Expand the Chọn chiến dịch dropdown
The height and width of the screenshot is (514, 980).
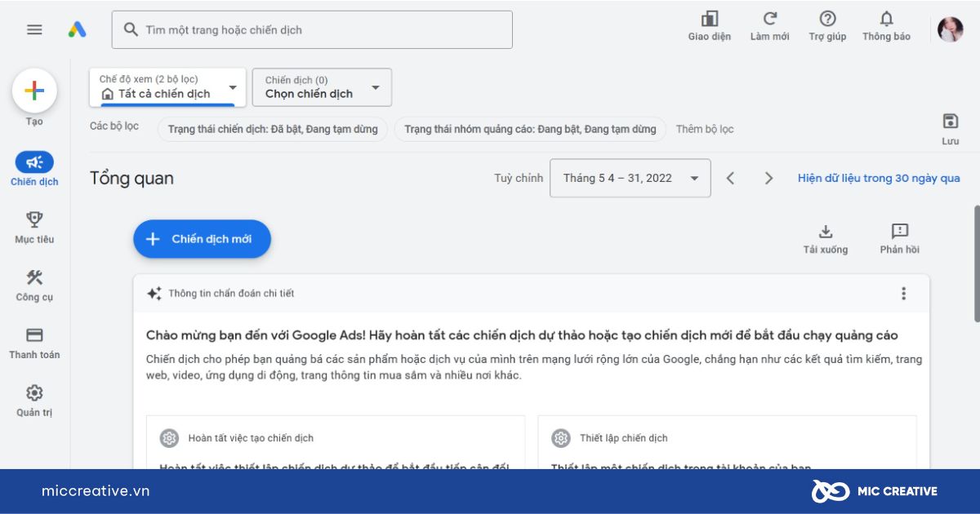[x=323, y=87]
